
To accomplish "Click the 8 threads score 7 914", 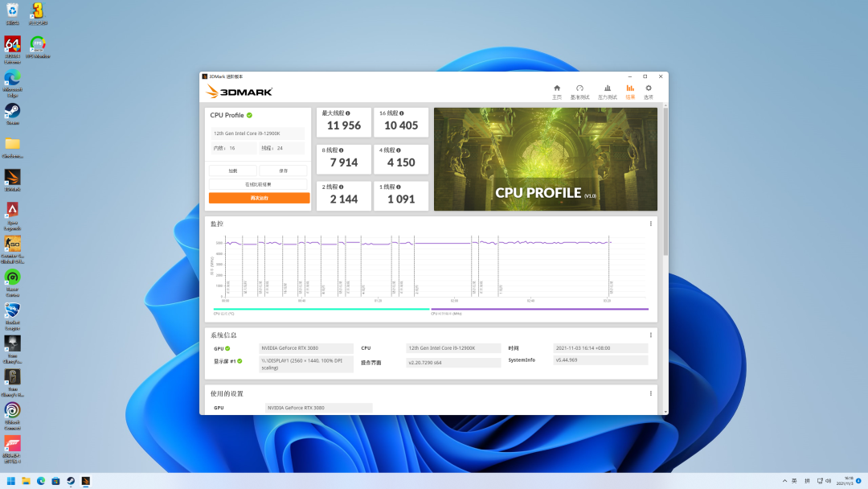I will (344, 162).
